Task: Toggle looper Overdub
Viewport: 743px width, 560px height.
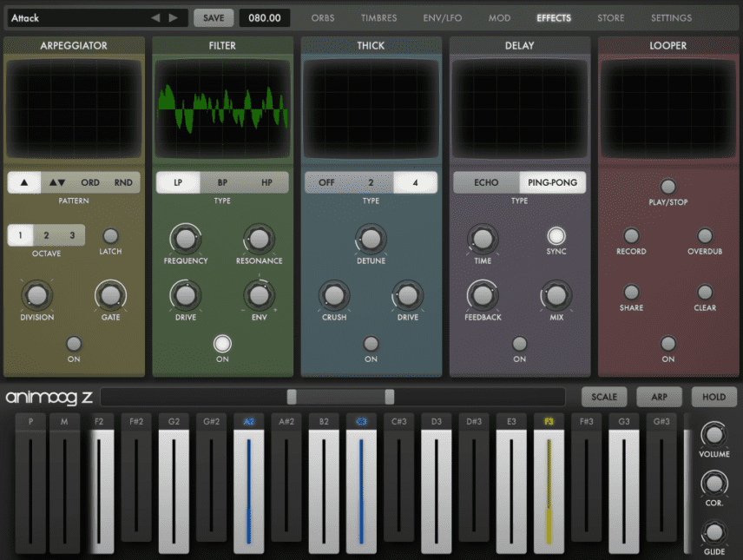Action: pyautogui.click(x=705, y=235)
